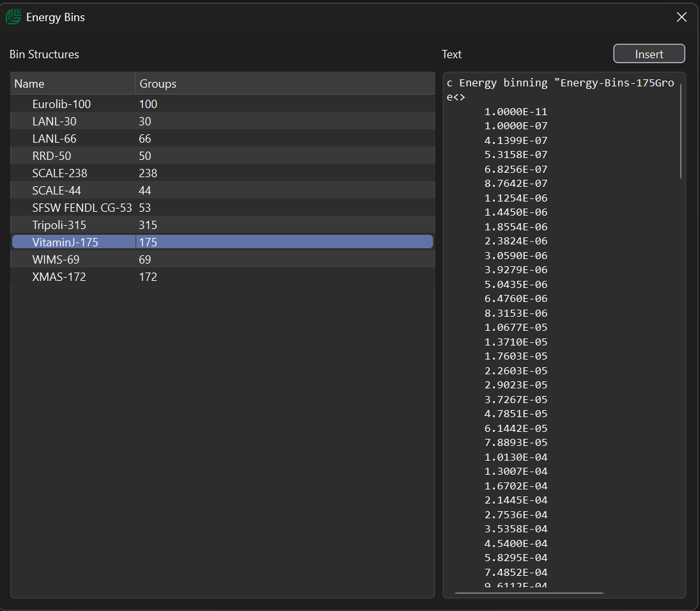This screenshot has width=700, height=611.
Task: Click the groups value 238
Action: coord(148,173)
